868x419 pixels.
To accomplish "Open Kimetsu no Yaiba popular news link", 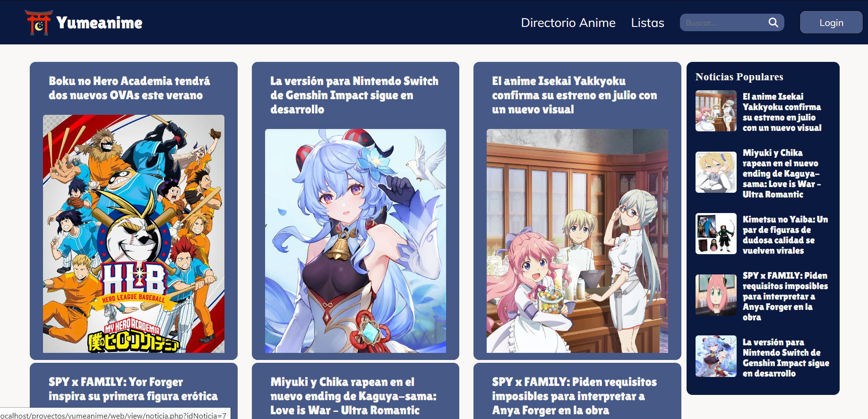I will coord(785,235).
